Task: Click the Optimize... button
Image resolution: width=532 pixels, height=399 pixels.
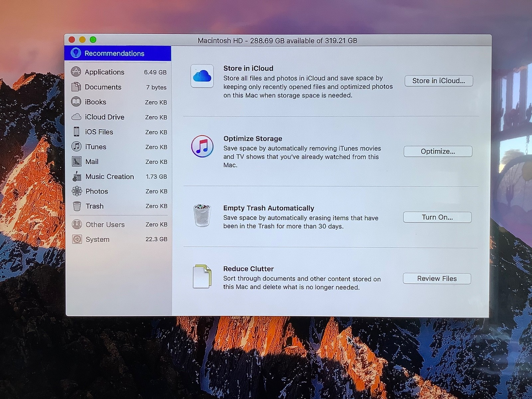Action: click(438, 151)
